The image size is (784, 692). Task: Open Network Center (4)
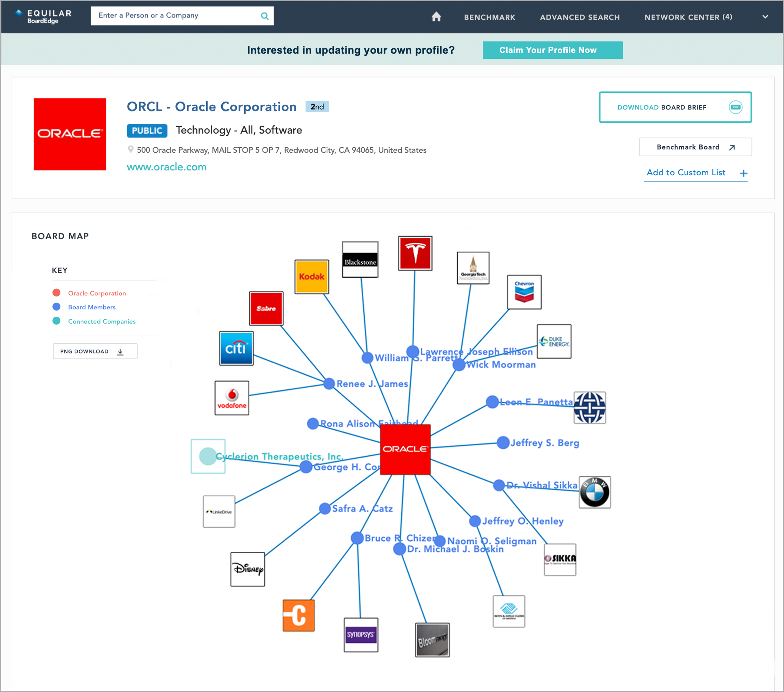[688, 17]
